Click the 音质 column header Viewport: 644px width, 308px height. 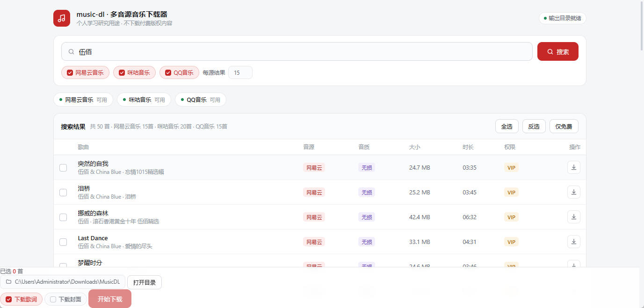[x=364, y=147]
